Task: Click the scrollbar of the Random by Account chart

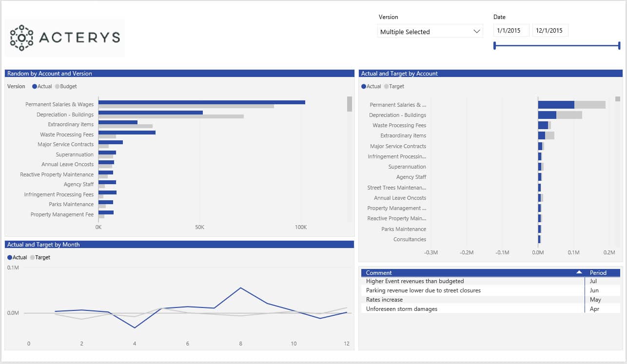Action: tap(350, 104)
